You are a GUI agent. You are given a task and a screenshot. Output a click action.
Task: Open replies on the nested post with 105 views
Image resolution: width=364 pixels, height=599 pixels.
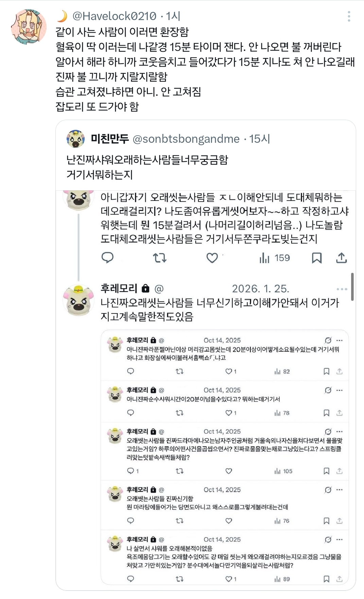click(x=131, y=471)
